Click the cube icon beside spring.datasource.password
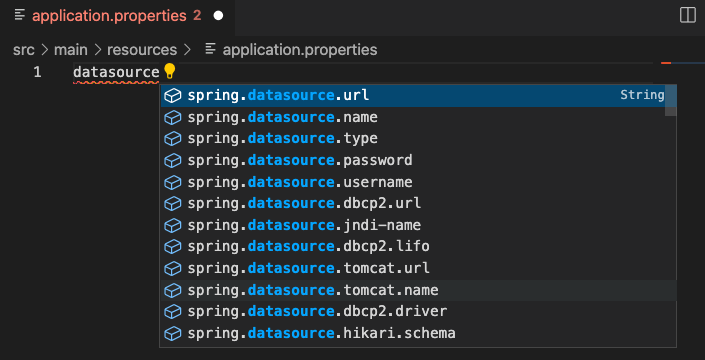The image size is (705, 360). coord(173,161)
